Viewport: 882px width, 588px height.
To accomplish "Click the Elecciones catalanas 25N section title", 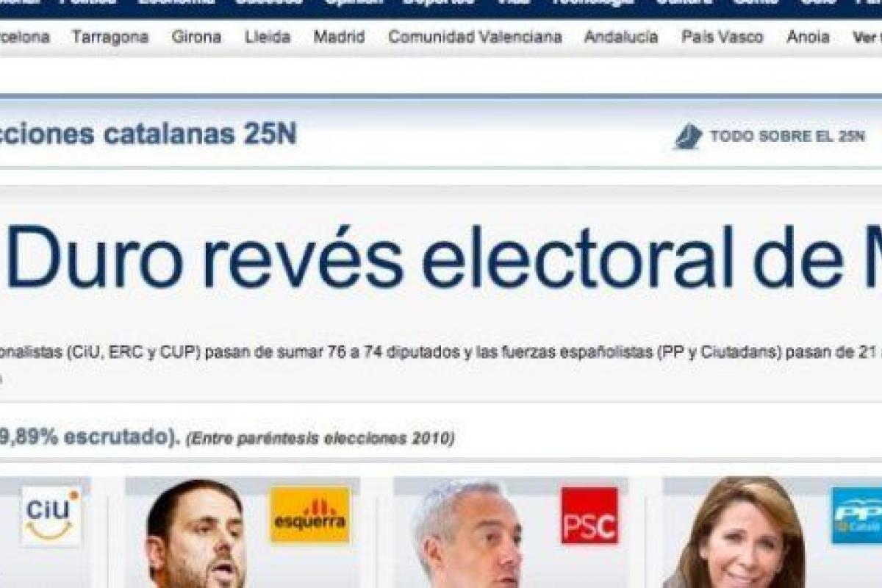I will (x=148, y=135).
